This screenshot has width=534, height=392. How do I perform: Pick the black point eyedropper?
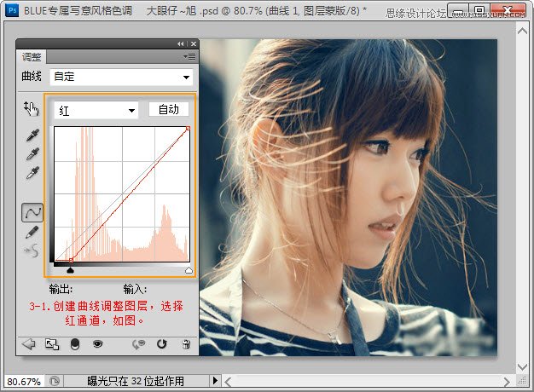click(32, 135)
